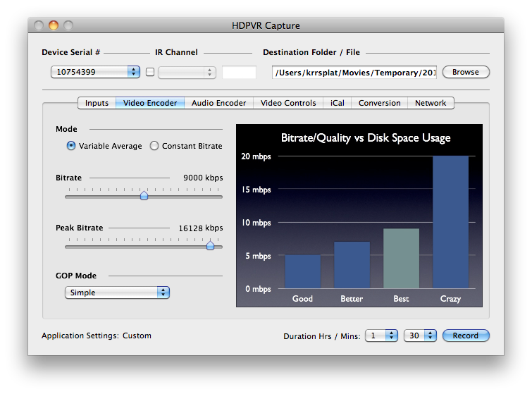Click the 15 mbps axis label
532x394 pixels.
256,190
